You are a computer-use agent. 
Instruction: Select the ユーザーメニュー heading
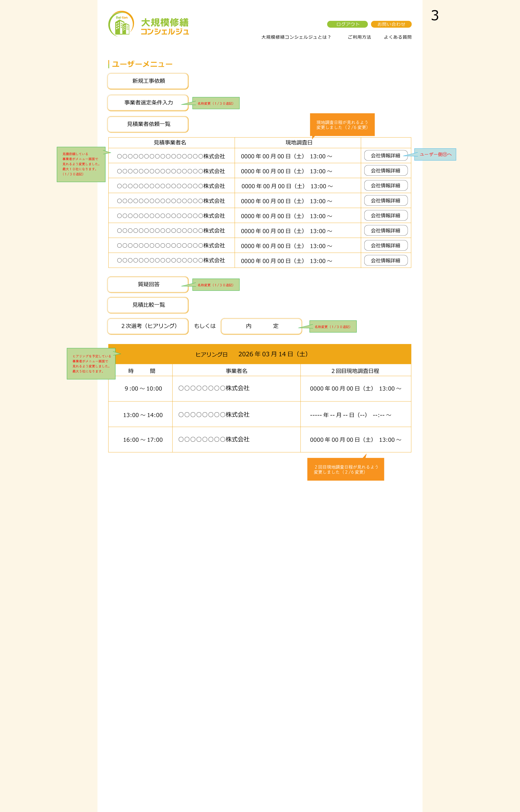point(142,64)
